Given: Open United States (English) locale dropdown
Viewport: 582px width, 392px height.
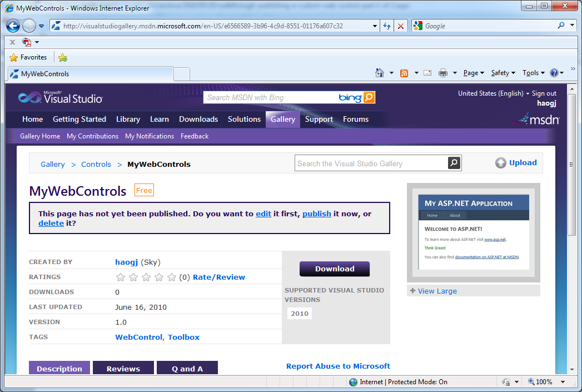Looking at the screenshot, I should coord(493,93).
